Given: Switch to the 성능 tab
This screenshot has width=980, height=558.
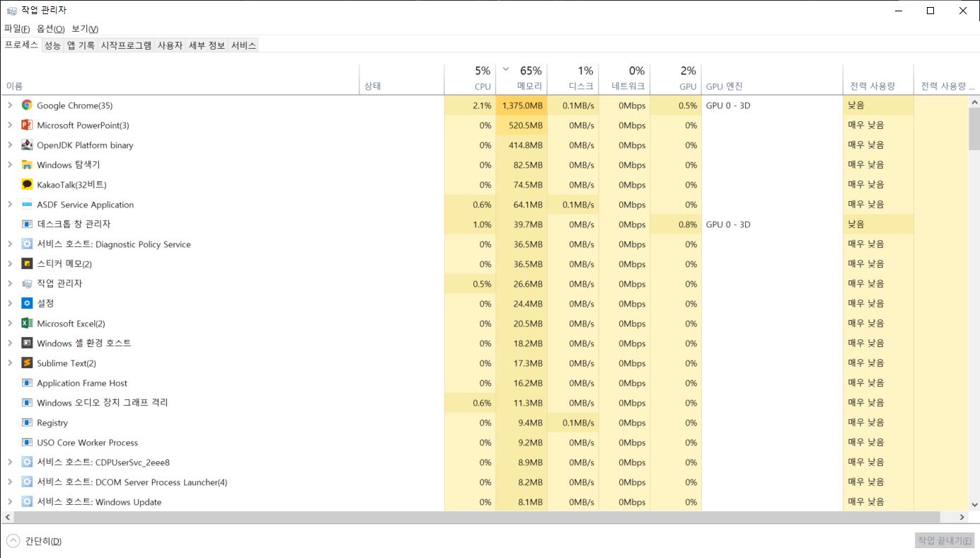Looking at the screenshot, I should pyautogui.click(x=52, y=45).
